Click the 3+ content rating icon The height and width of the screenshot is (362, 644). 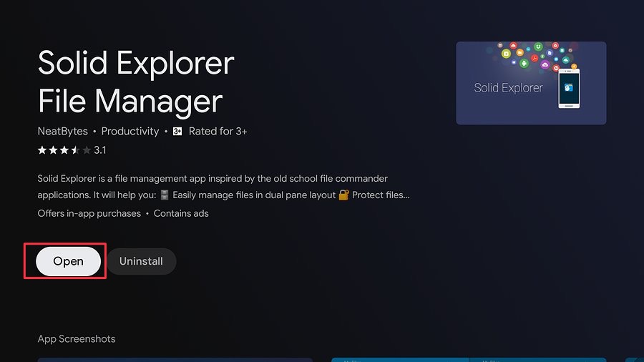click(177, 132)
